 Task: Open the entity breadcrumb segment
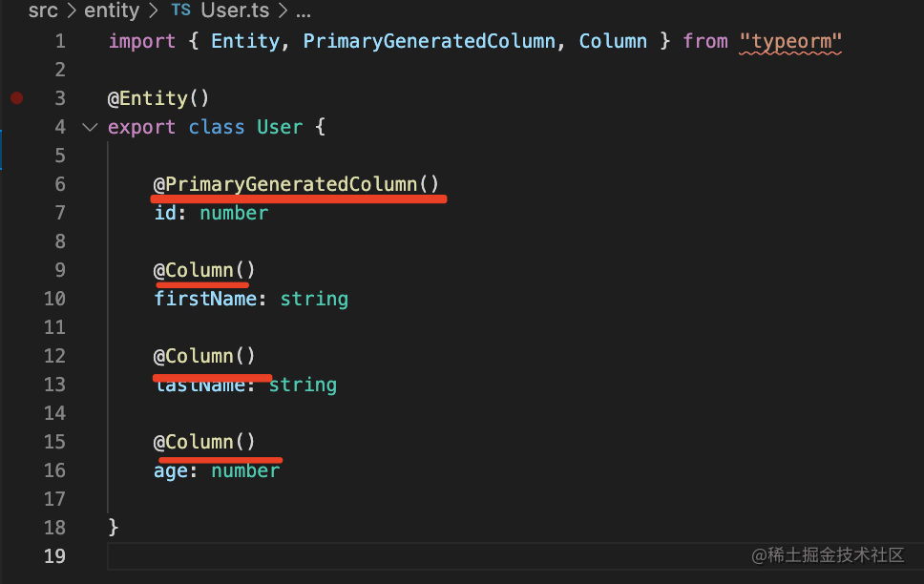point(112,12)
